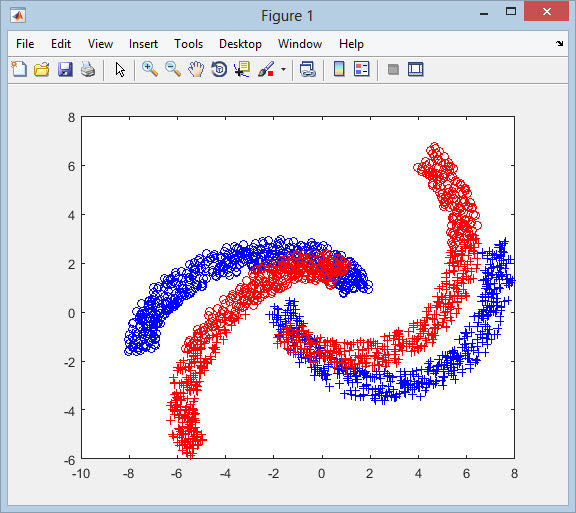Activate the Zoom Out magnifier tool
Screen dimensions: 576x513
pyautogui.click(x=173, y=69)
